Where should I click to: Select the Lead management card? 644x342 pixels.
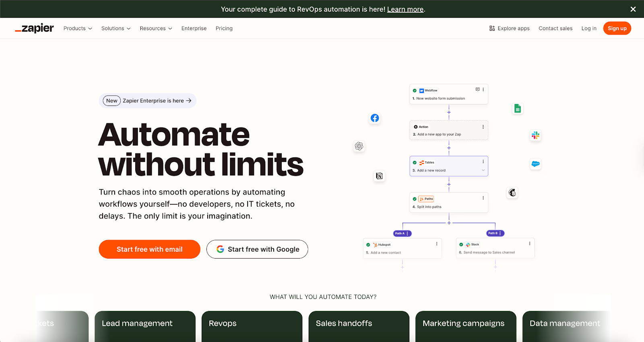[x=145, y=326]
